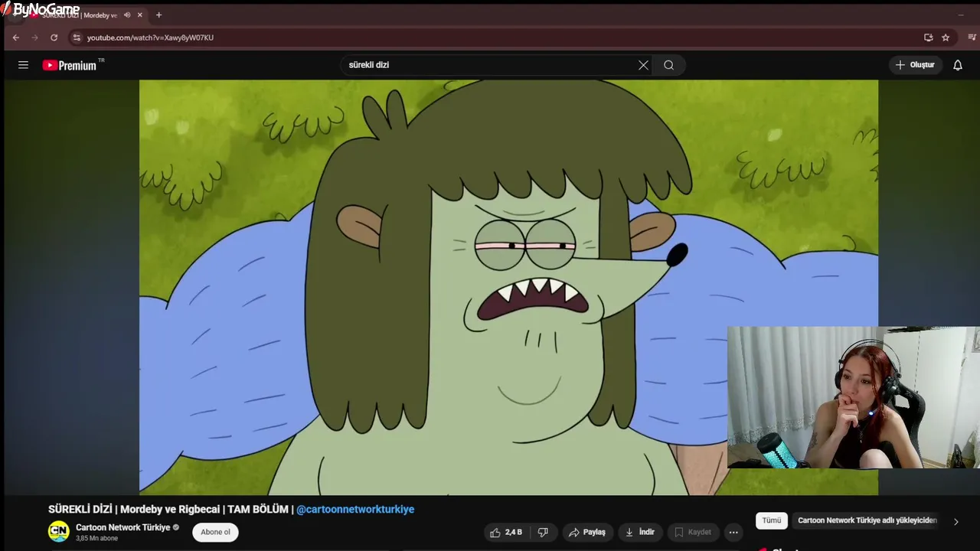The width and height of the screenshot is (980, 551).
Task: Subscribe with the Abone ol button
Action: [x=215, y=532]
